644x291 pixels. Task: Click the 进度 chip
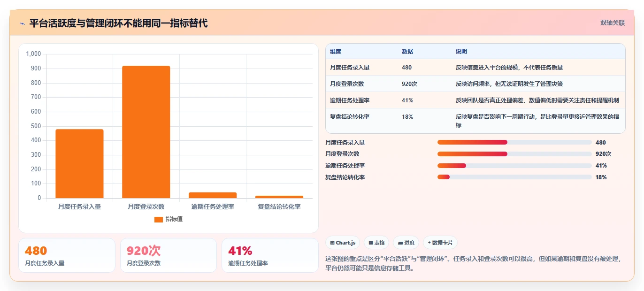click(406, 243)
